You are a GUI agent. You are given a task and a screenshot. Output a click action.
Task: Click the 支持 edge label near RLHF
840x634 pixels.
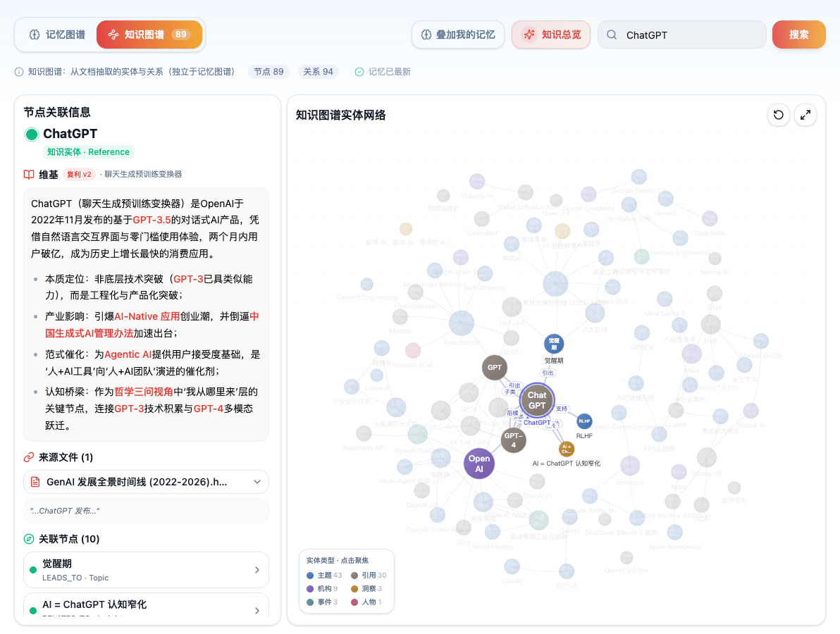click(x=562, y=409)
